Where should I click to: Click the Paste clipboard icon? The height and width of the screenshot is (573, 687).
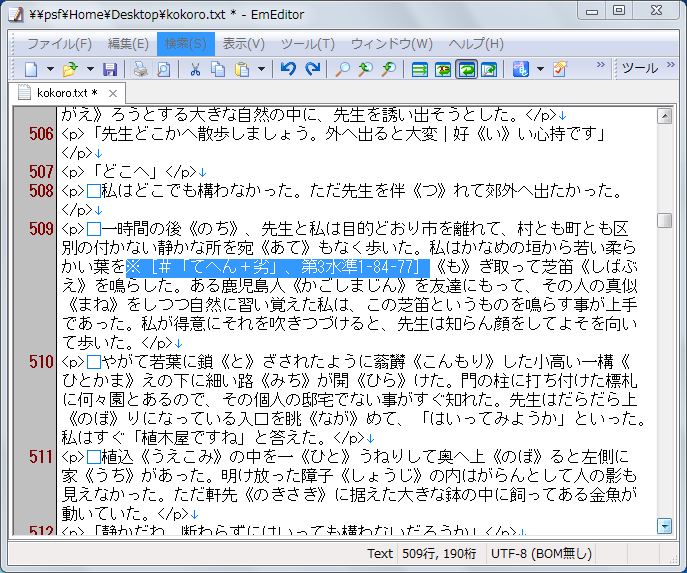coord(242,69)
